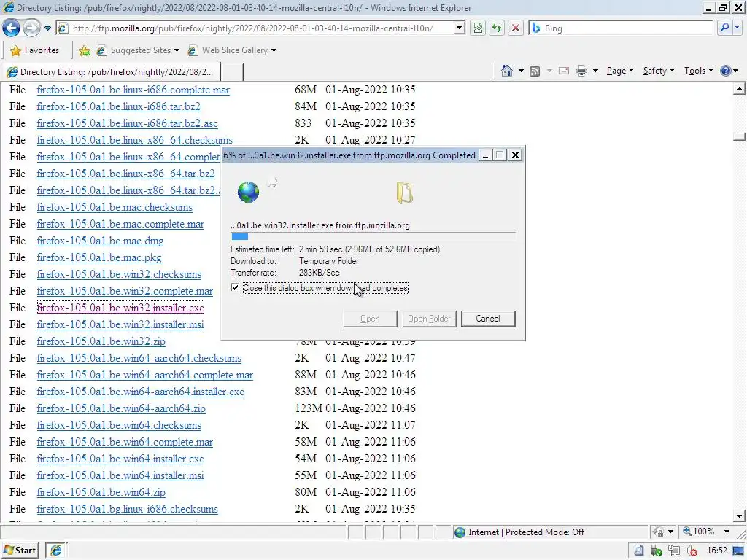This screenshot has height=560, width=747.
Task: Click the Home icon in command bar
Action: tap(507, 71)
